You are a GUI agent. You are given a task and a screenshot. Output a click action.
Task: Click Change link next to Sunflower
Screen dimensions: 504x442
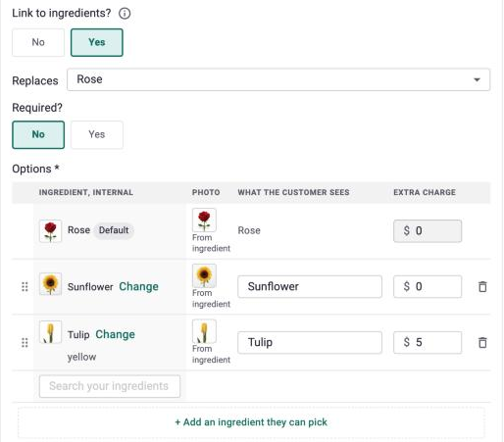point(138,286)
